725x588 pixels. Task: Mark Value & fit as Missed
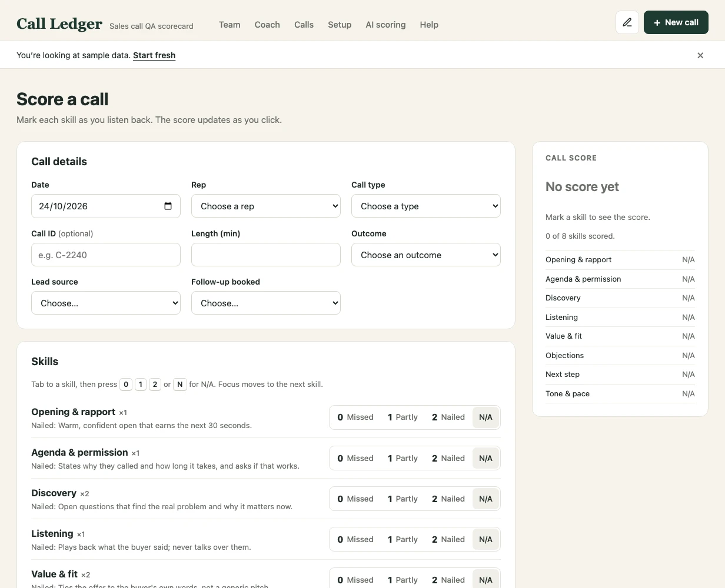tap(355, 580)
